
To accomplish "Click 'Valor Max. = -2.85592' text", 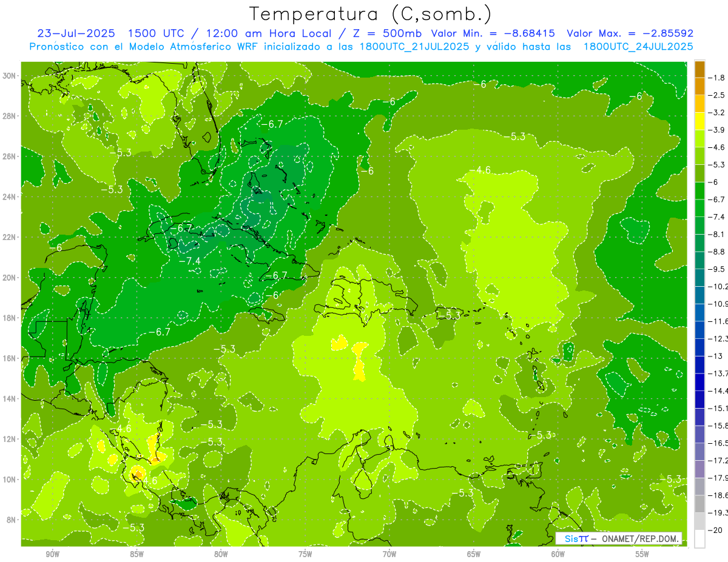I will tap(630, 33).
